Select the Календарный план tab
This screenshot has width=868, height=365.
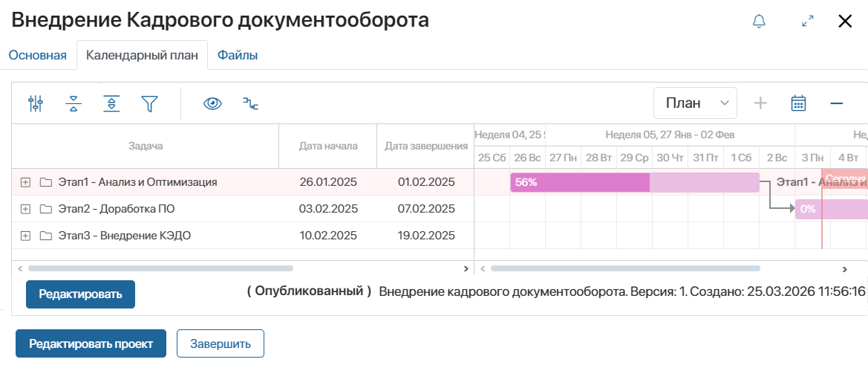[x=143, y=56]
